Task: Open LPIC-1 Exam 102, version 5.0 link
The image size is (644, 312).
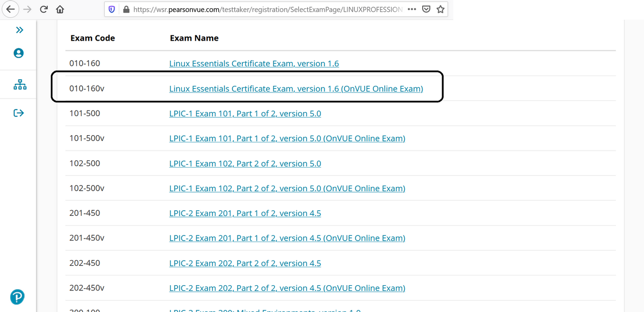Action: 245,163
